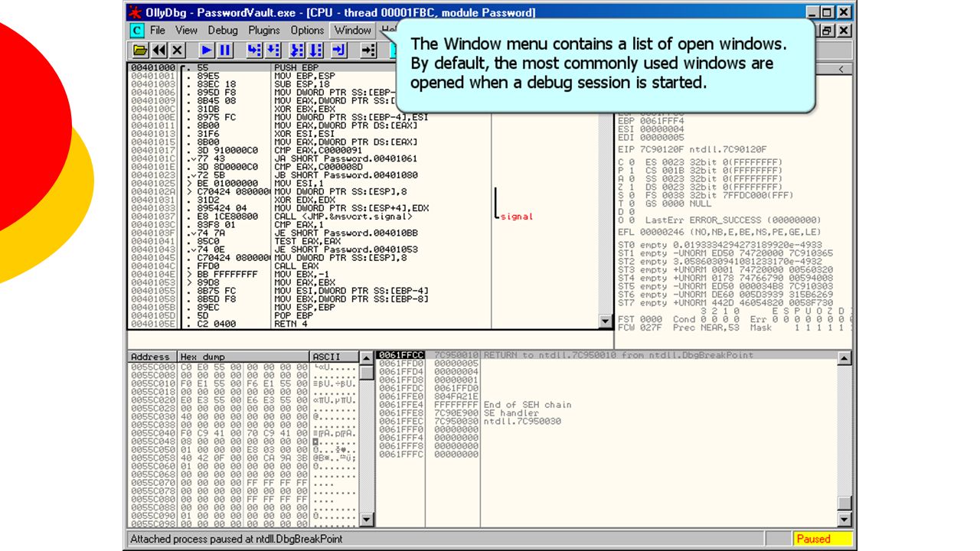The height and width of the screenshot is (551, 980).
Task: Click the stack pane scroll-down arrow
Action: coord(844,520)
